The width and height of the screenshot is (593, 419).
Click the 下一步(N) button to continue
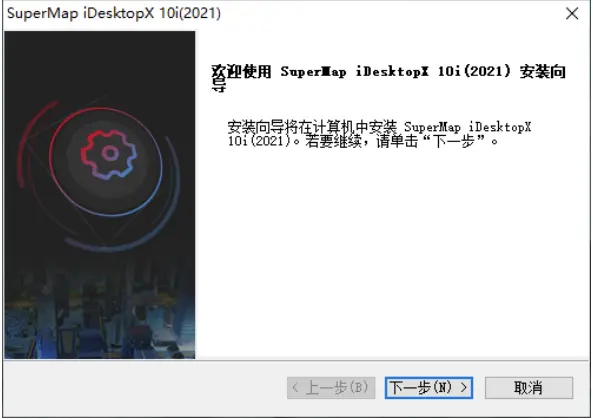click(429, 388)
